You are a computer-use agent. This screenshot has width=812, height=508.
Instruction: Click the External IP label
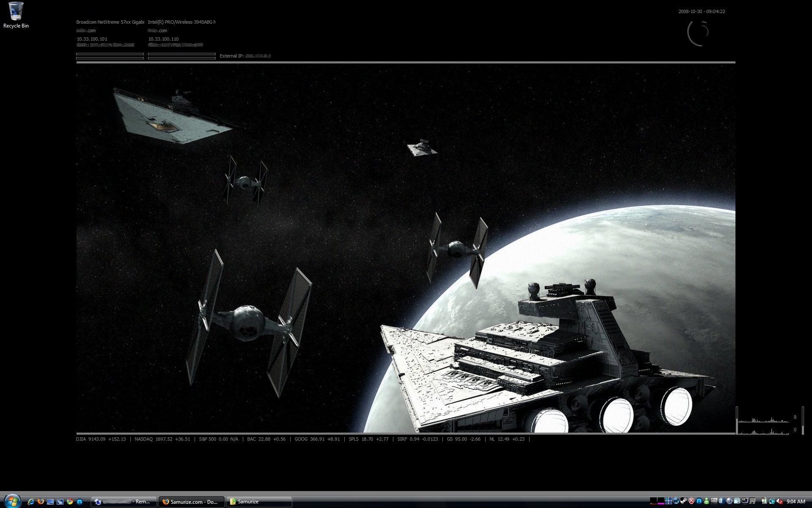(231, 56)
